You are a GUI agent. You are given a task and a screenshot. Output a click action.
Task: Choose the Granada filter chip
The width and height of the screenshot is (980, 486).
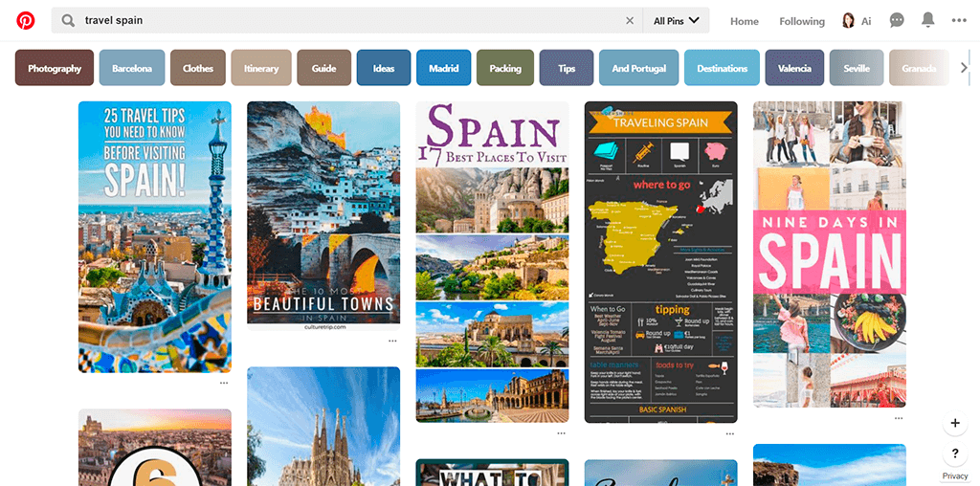point(919,68)
